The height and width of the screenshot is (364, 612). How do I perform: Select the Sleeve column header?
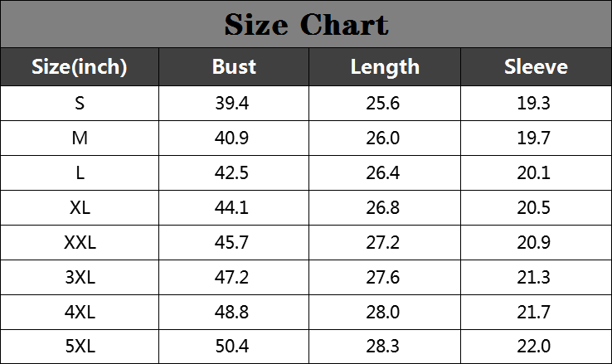pos(536,66)
